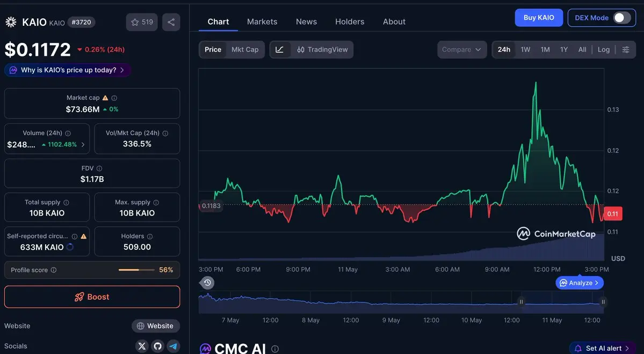This screenshot has width=644, height=354.
Task: Open the share icon button
Action: point(171,22)
